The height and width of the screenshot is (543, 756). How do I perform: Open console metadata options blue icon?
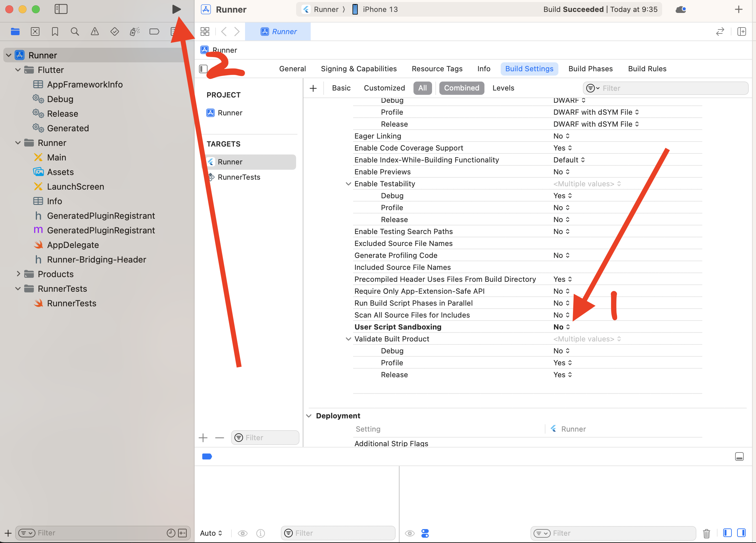click(425, 533)
